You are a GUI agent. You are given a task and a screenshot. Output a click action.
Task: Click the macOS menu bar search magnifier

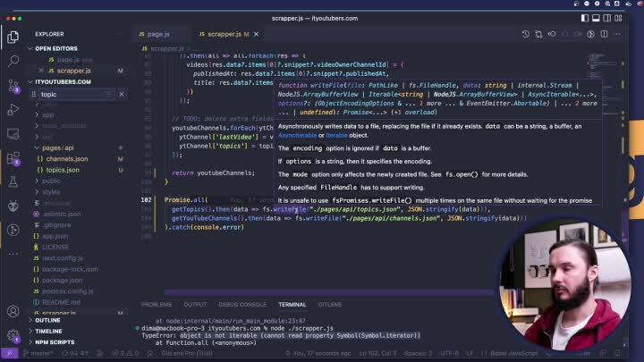[607, 4]
